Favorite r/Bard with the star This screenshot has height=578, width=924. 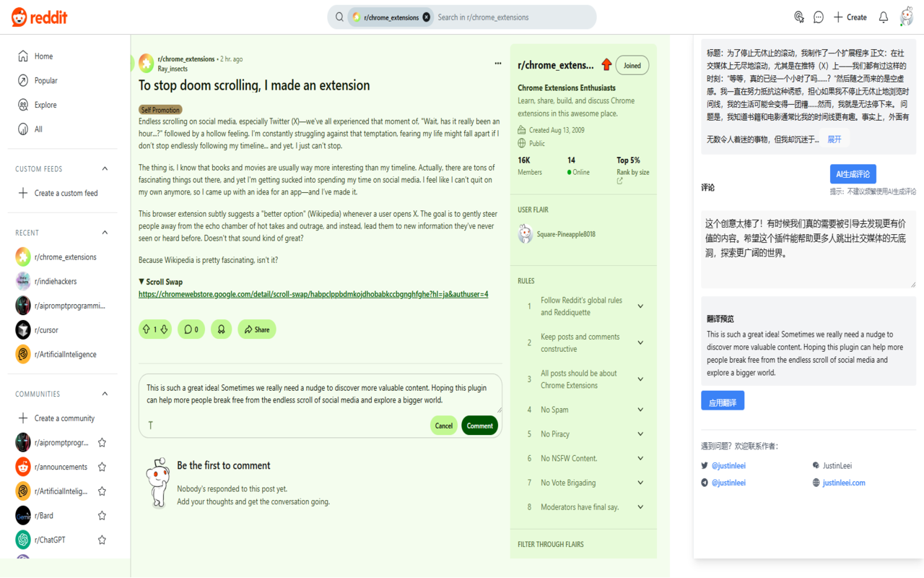click(x=102, y=515)
